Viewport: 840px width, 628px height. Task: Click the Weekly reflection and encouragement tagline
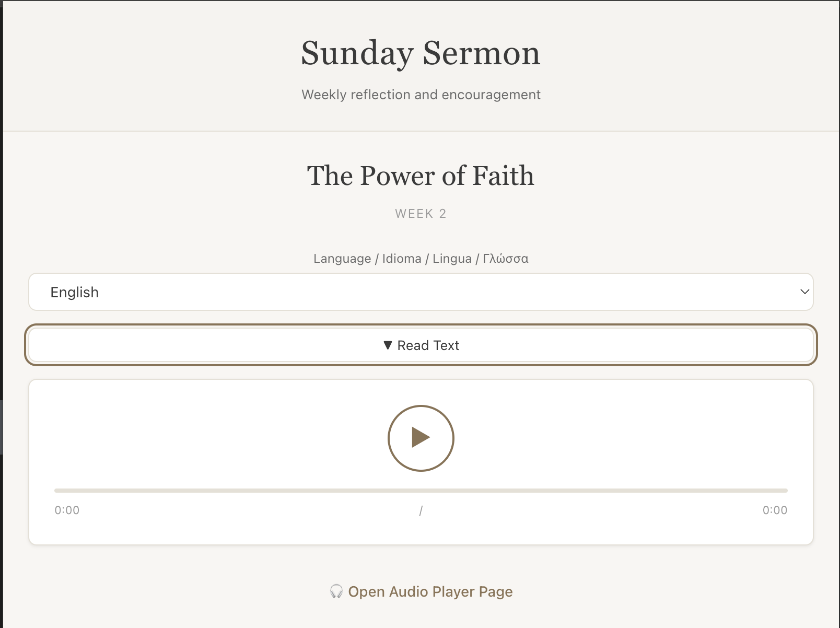pyautogui.click(x=420, y=95)
